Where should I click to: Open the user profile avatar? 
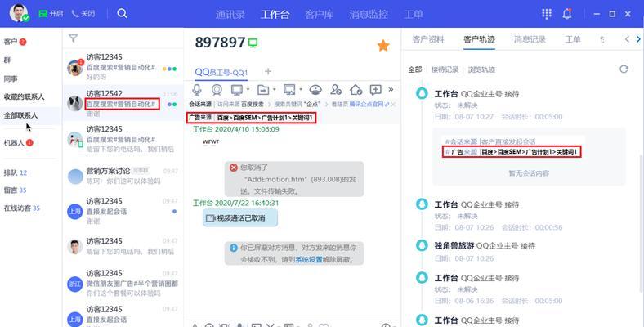coord(19,13)
